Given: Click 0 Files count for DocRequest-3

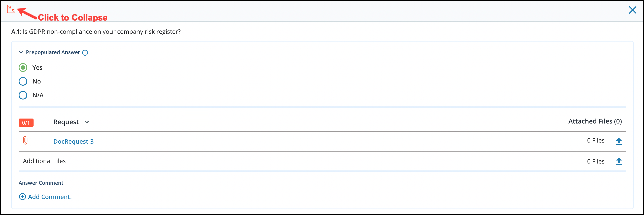Looking at the screenshot, I should coord(596,141).
